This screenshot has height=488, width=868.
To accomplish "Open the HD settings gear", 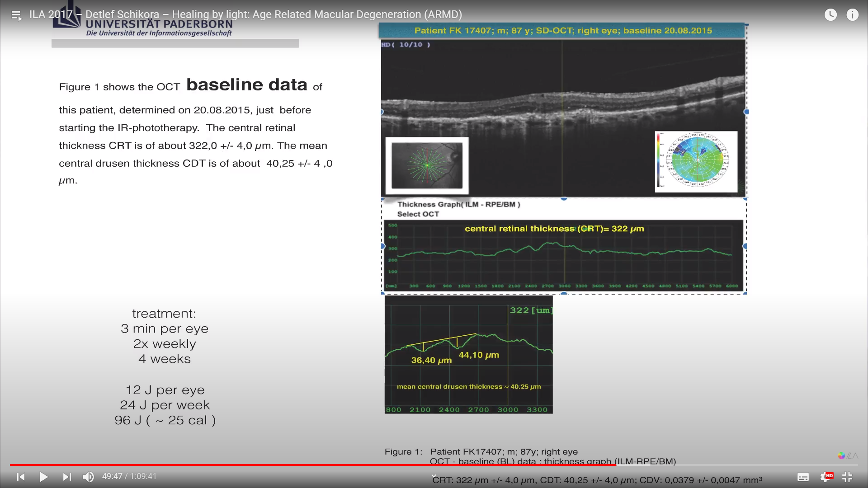I will point(826,477).
